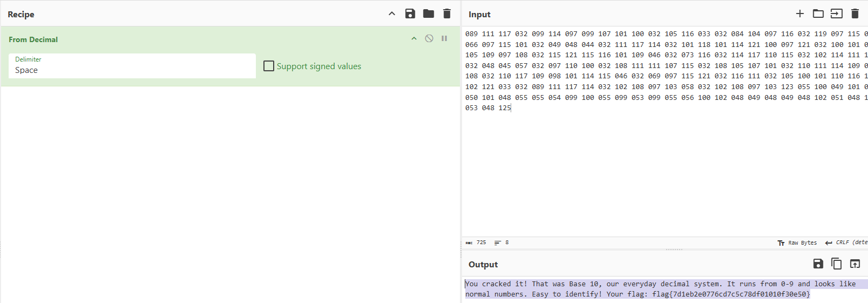868x303 pixels.
Task: Disable the From Decimal operation
Action: (x=429, y=38)
